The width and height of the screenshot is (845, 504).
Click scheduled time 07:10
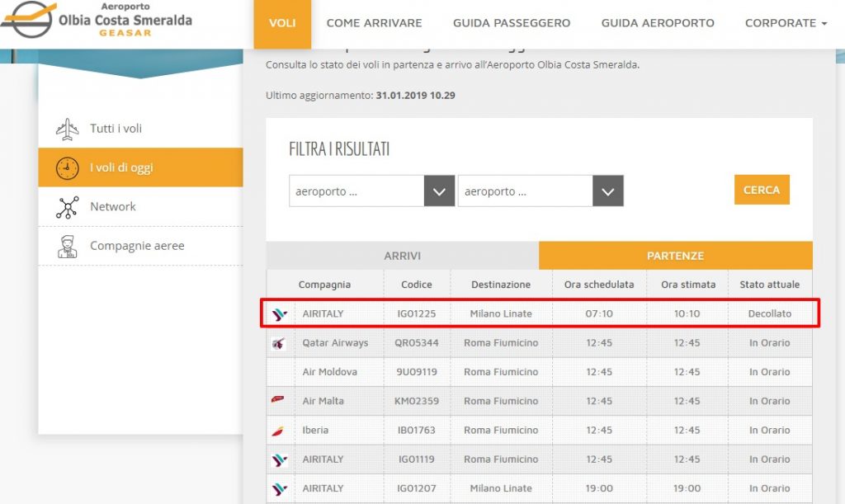(x=599, y=314)
